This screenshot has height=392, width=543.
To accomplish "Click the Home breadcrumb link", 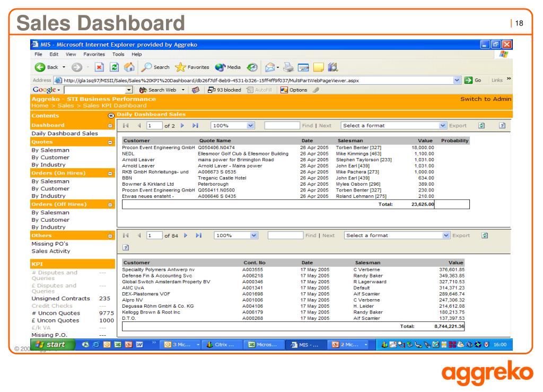I will click(x=40, y=106).
